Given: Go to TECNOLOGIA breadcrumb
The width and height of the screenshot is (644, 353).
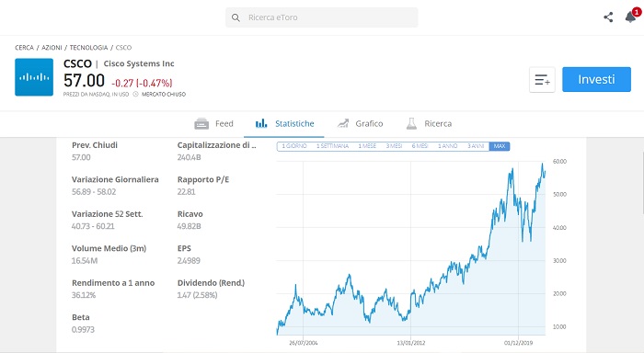Looking at the screenshot, I should point(88,48).
